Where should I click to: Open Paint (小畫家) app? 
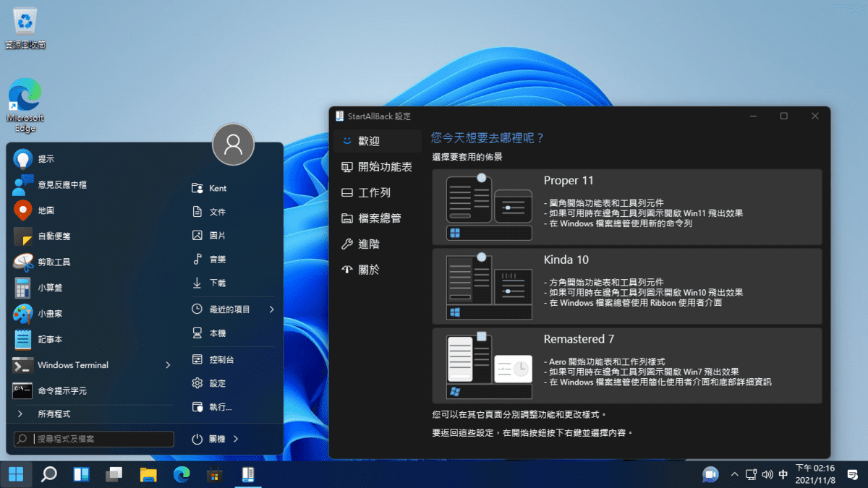click(22, 314)
